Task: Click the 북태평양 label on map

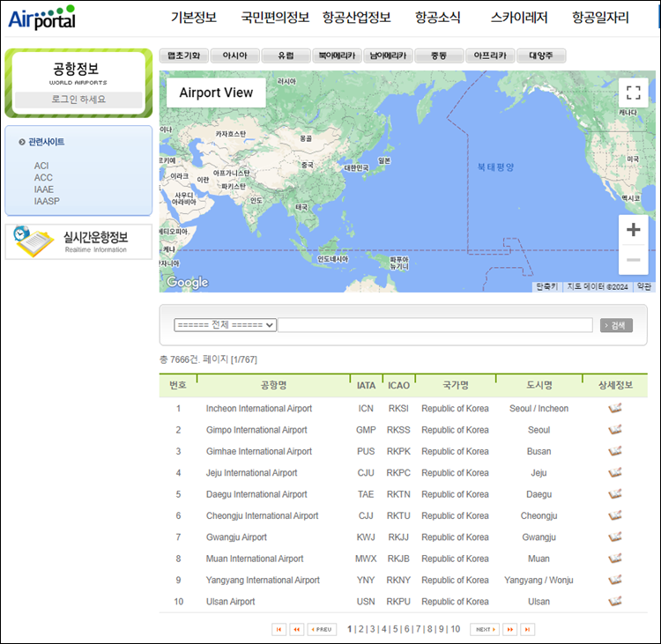Action: pos(495,167)
